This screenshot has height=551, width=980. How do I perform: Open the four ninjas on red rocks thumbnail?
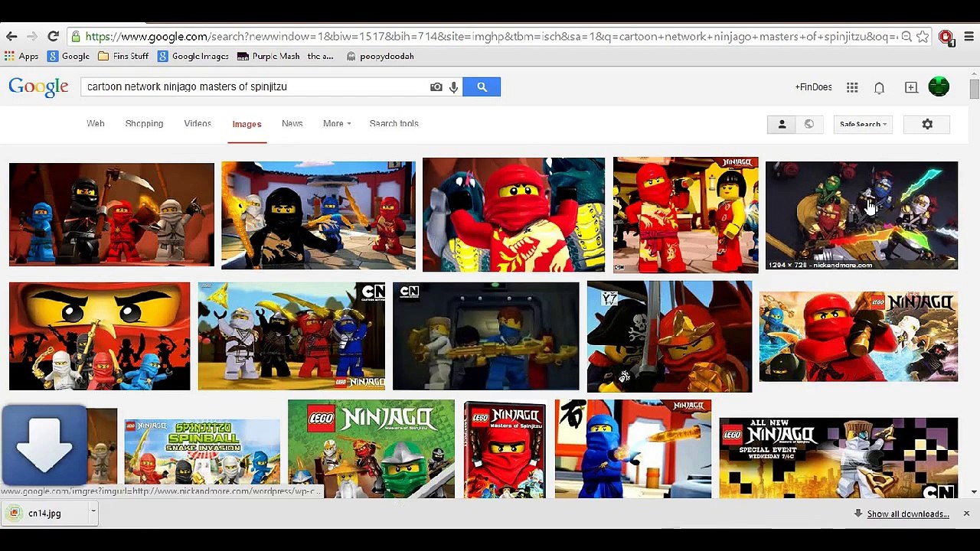[112, 214]
